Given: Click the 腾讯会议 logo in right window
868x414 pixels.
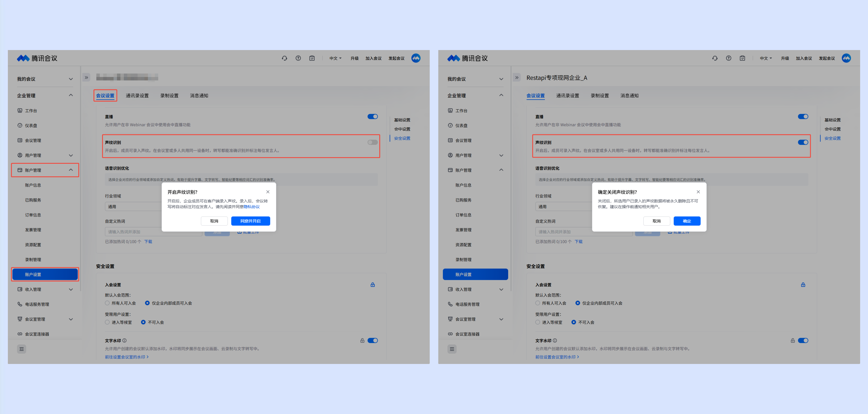Looking at the screenshot, I should coord(467,58).
